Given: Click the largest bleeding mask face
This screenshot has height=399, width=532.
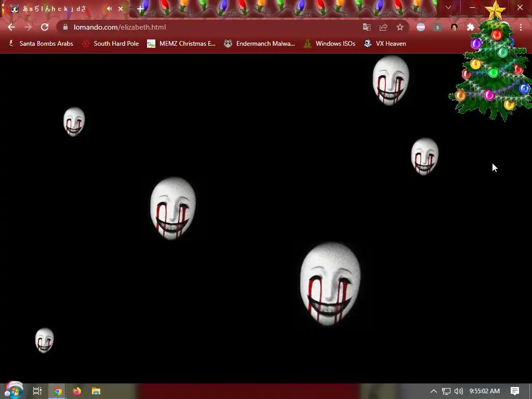Looking at the screenshot, I should (330, 284).
